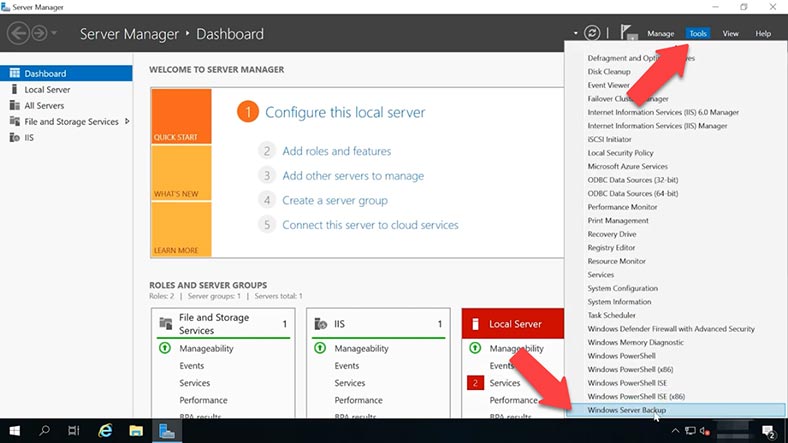Open the Local Server tile header
The image size is (788, 443).
(x=513, y=324)
